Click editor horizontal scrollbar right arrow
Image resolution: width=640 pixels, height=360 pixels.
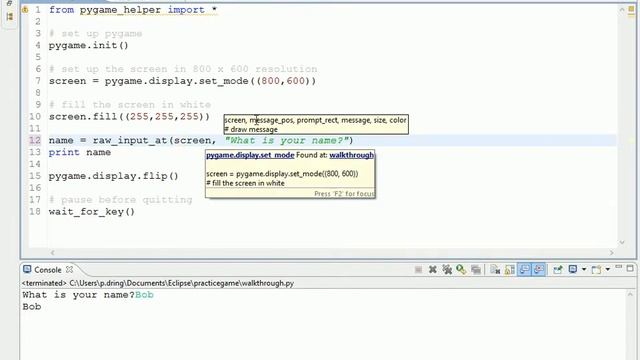click(x=611, y=253)
